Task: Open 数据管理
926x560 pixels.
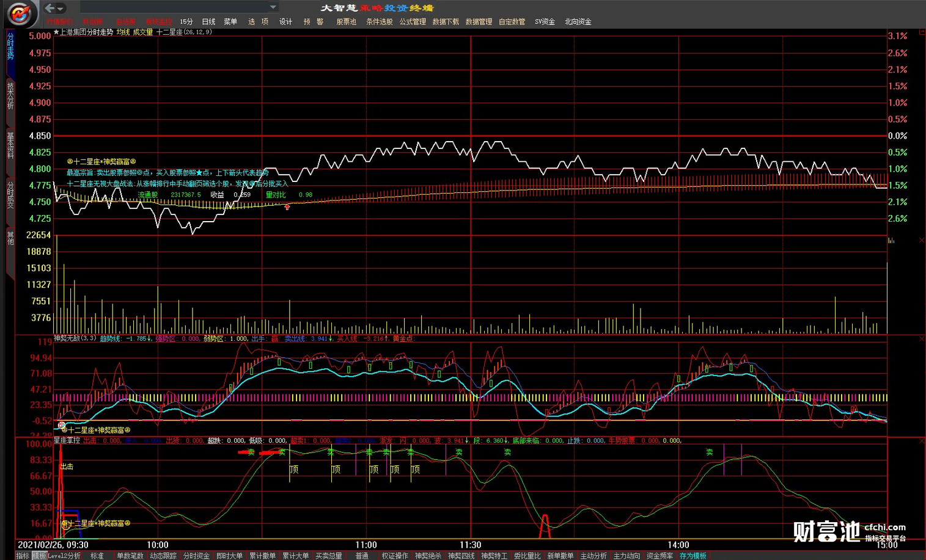Action: [x=479, y=21]
